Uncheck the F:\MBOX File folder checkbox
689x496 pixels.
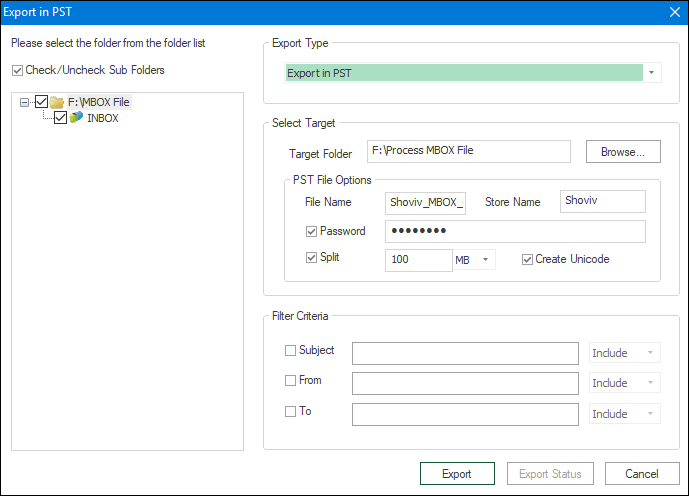[41, 102]
